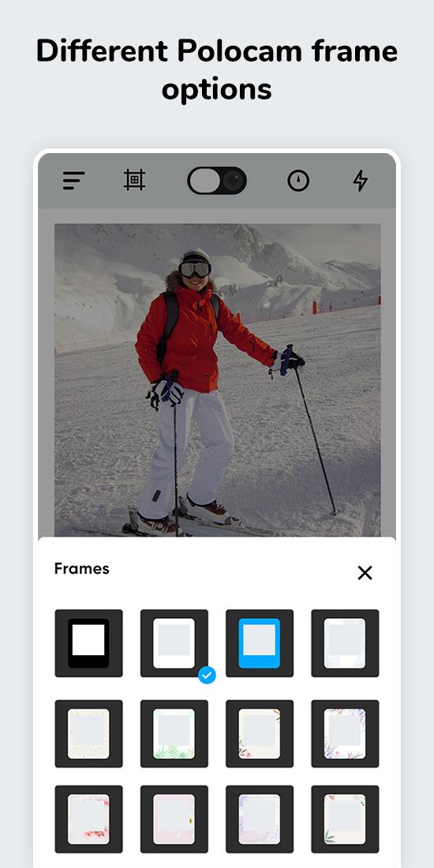
Task: Toggle the camera mode switch
Action: click(217, 181)
